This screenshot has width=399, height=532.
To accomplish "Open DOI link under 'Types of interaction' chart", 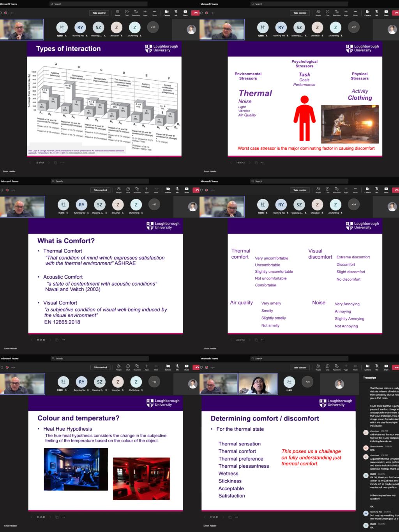I will 81,153.
